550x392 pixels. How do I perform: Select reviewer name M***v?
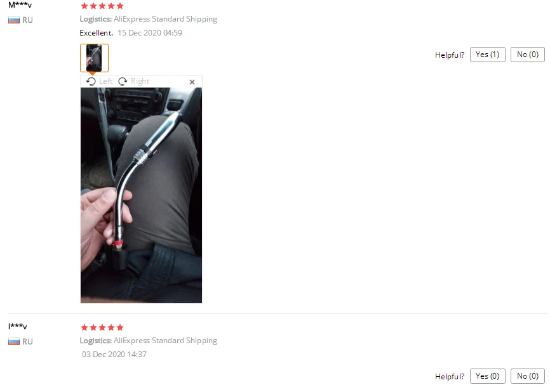pyautogui.click(x=20, y=5)
